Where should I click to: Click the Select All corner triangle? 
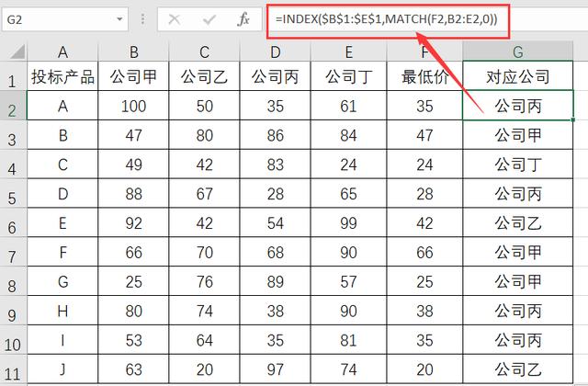(17, 51)
